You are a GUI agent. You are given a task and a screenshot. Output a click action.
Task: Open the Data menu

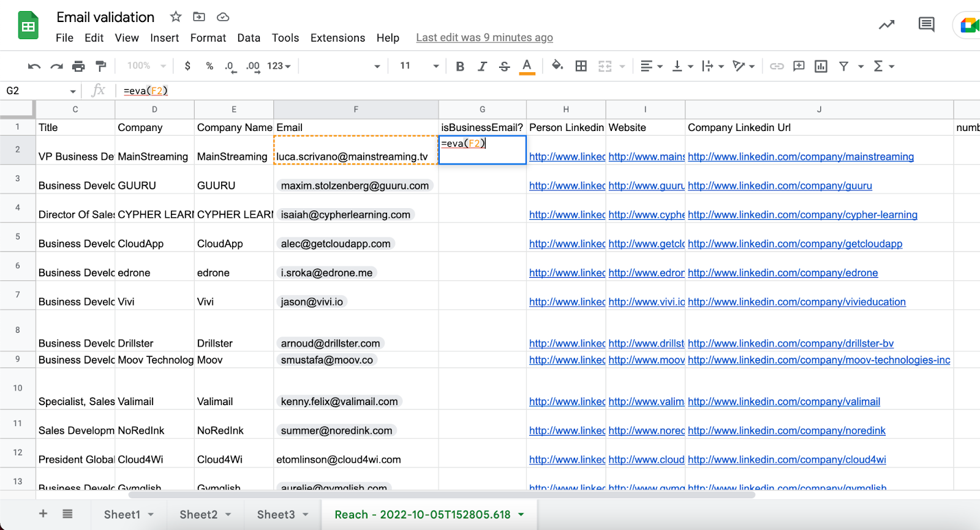[249, 38]
